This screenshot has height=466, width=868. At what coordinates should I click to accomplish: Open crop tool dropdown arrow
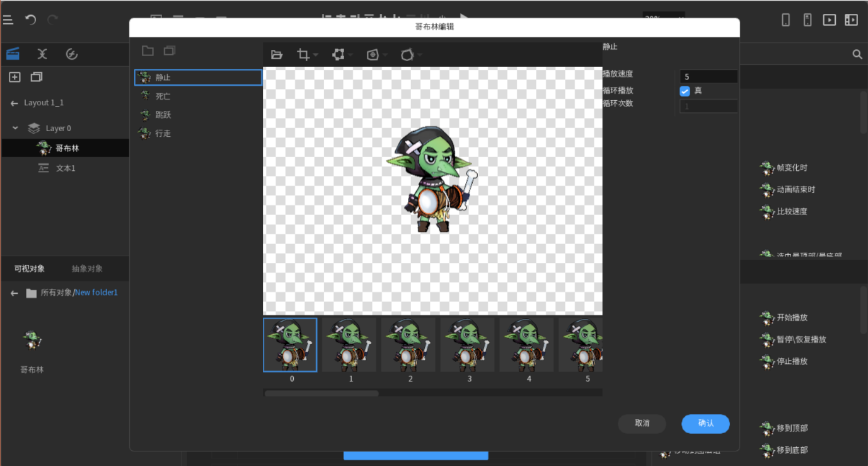[x=316, y=55]
